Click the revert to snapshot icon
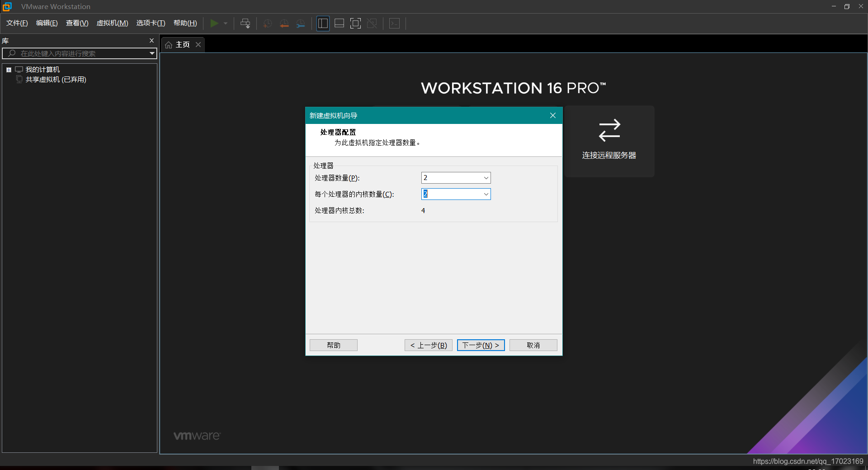 click(284, 23)
